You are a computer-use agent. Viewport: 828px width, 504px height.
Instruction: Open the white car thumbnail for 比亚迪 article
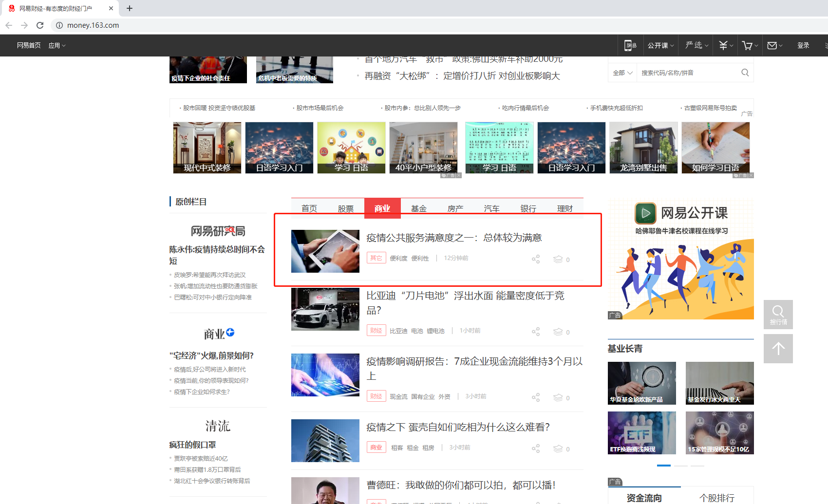[x=325, y=309]
